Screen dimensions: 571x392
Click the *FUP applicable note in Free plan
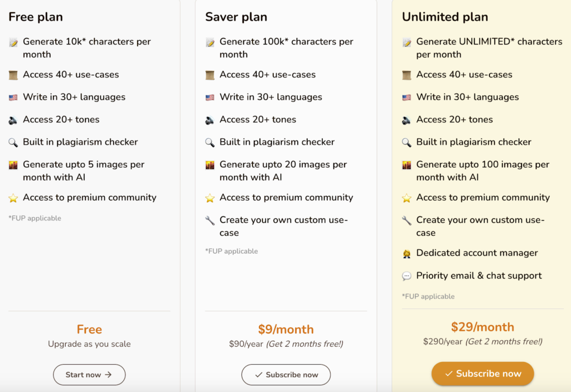pos(35,218)
